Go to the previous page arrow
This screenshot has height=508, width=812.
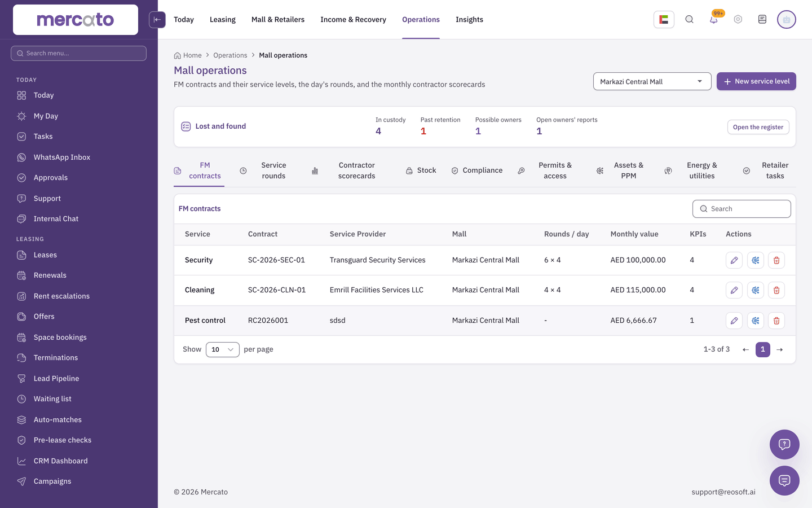click(745, 350)
